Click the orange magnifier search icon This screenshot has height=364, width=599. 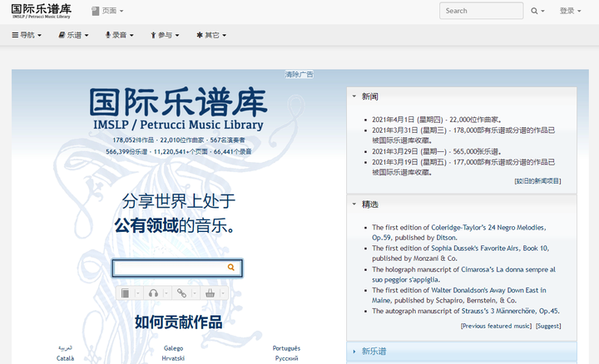[231, 267]
